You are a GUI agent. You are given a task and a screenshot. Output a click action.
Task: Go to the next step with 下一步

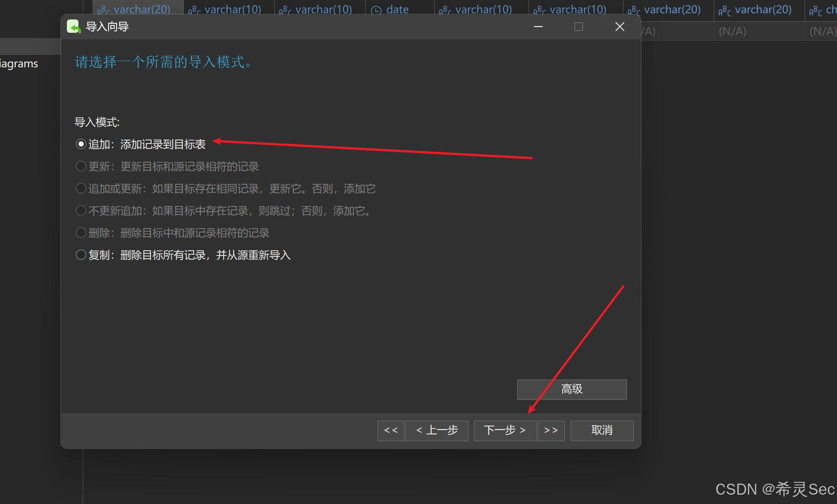click(x=505, y=430)
